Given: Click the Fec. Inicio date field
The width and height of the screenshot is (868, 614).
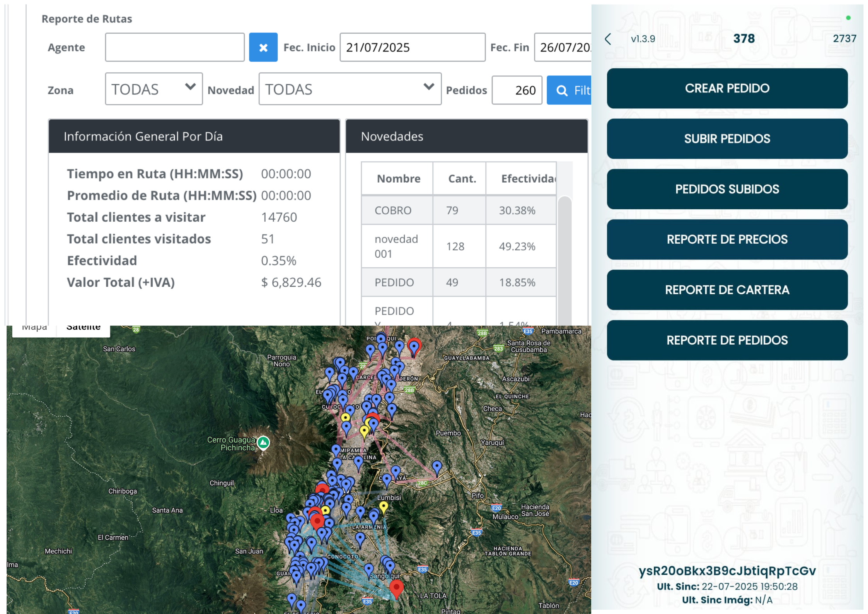Looking at the screenshot, I should [412, 47].
